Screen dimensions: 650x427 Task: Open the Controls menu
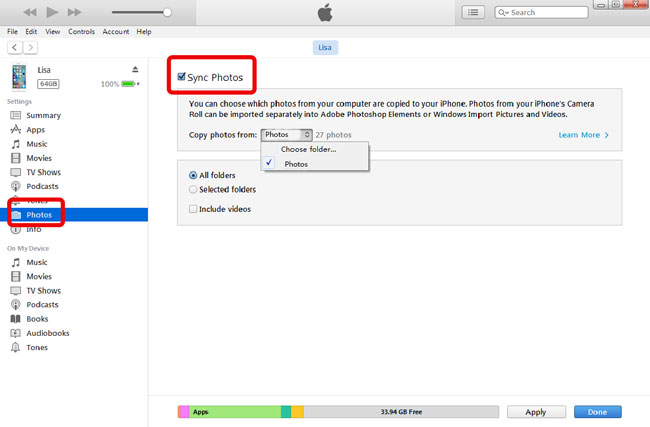[x=81, y=32]
